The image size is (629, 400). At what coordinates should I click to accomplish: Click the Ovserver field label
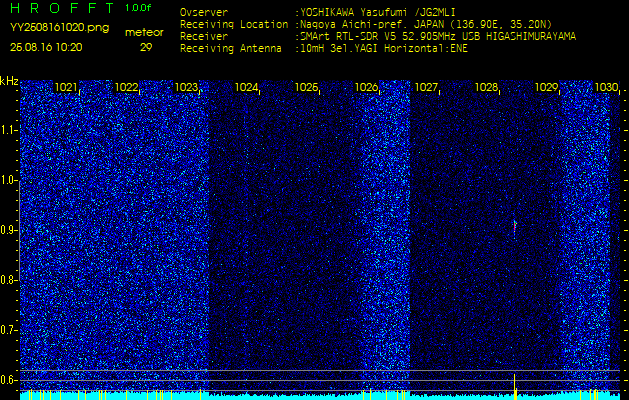pos(204,13)
